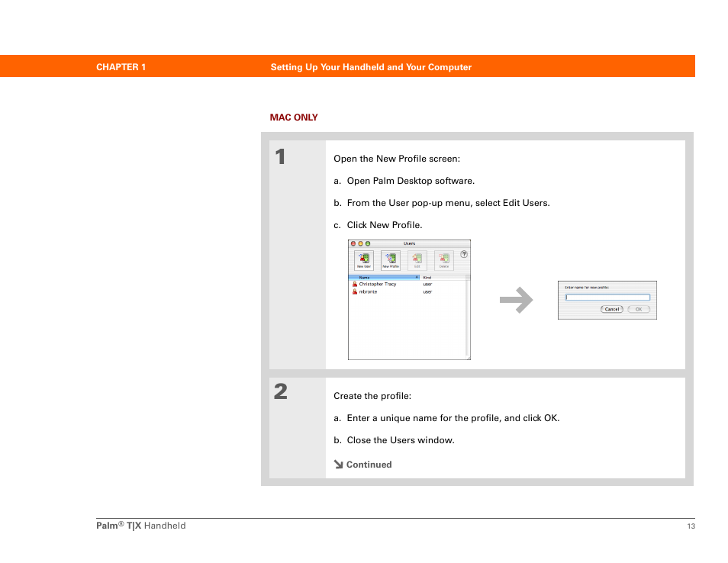
Task: Click the Continued label in step 2
Action: point(369,465)
